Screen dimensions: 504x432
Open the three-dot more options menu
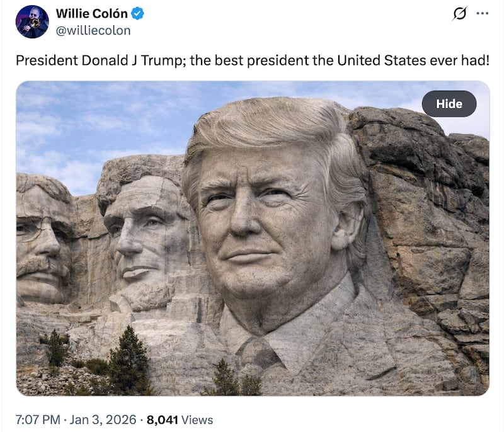pos(483,13)
